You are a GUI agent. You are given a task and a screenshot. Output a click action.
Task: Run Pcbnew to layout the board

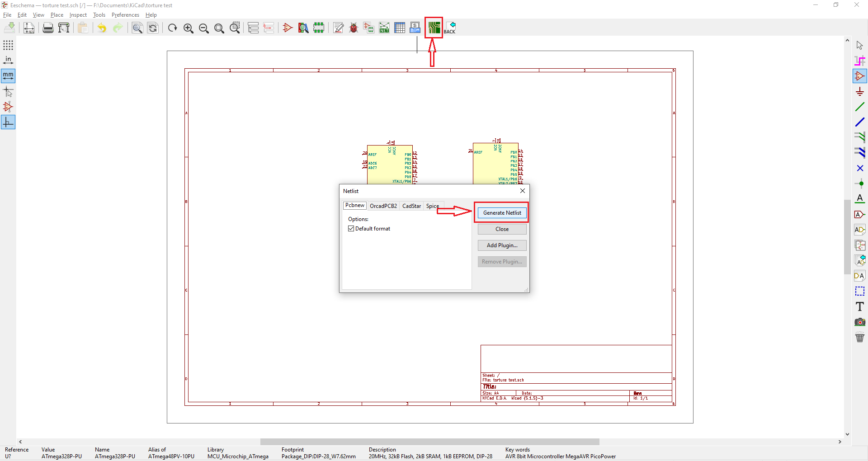[434, 28]
